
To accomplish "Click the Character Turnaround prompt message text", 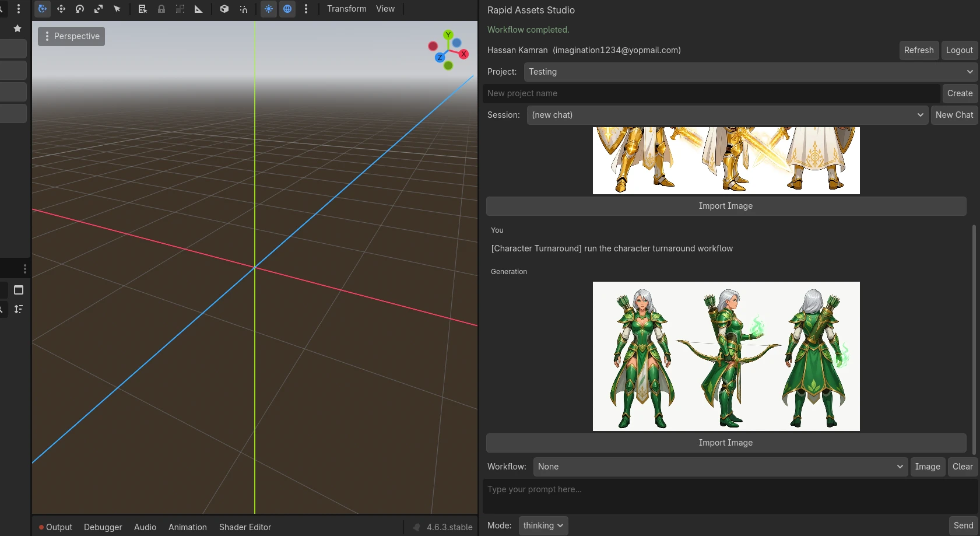I will (x=612, y=248).
